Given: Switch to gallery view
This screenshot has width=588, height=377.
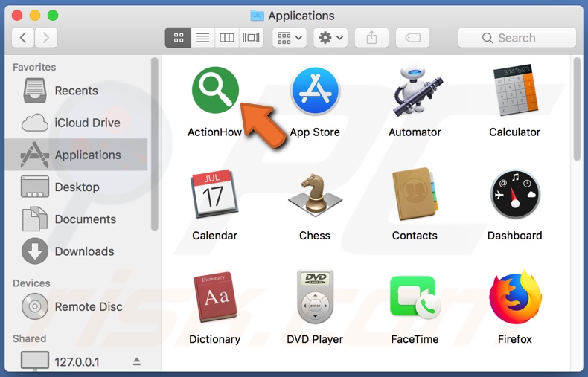Looking at the screenshot, I should click(x=252, y=38).
